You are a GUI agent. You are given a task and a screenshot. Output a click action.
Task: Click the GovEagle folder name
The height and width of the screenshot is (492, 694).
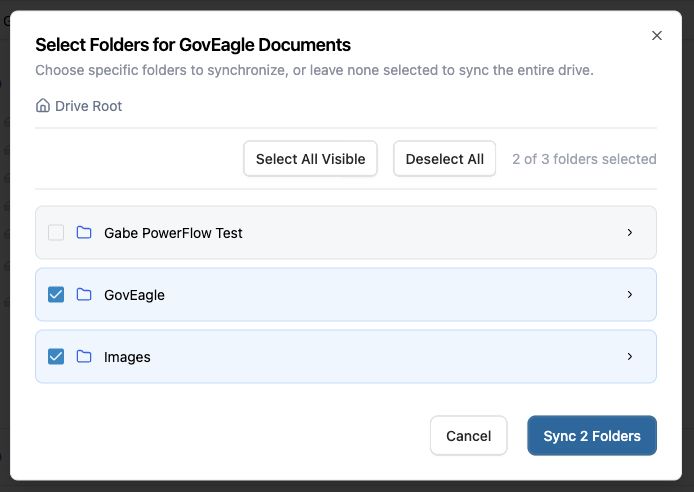point(134,295)
